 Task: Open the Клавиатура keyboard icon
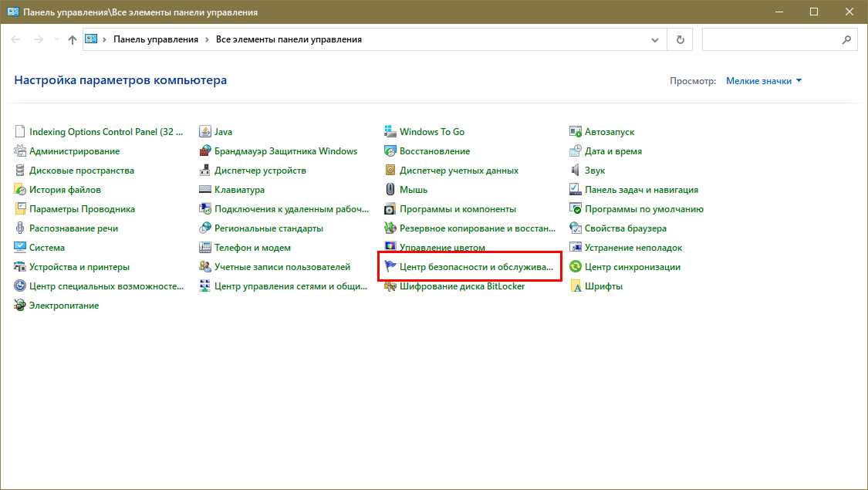pos(205,190)
